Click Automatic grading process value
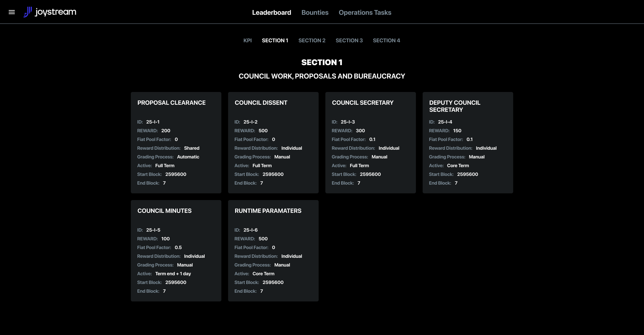 pyautogui.click(x=188, y=157)
